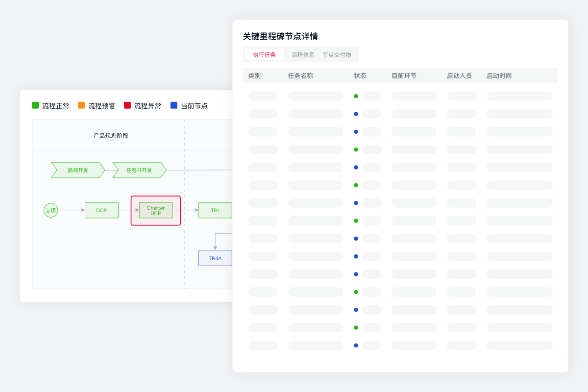This screenshot has height=392, width=588.
Task: Select the DCP flow node
Action: (x=101, y=210)
